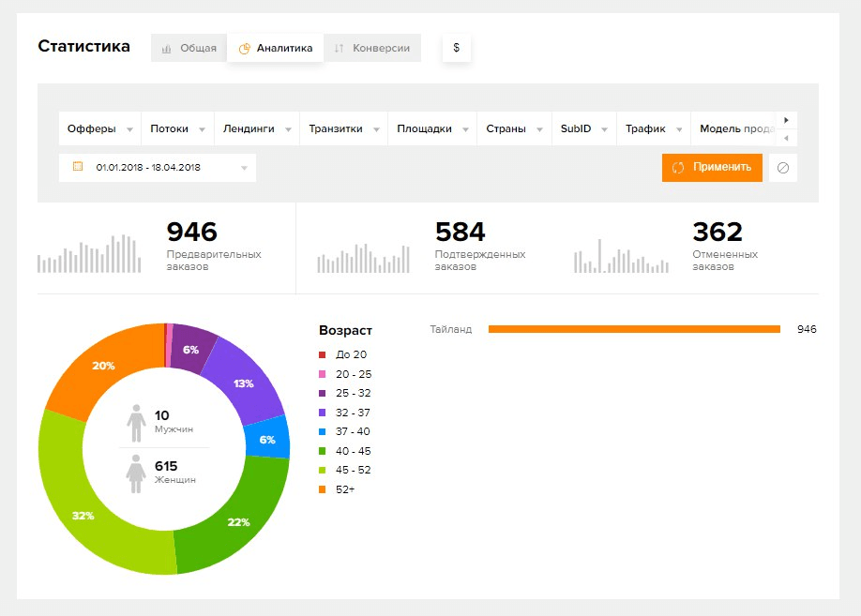Image resolution: width=861 pixels, height=616 pixels.
Task: Click the Статистика page heading
Action: pos(84,46)
